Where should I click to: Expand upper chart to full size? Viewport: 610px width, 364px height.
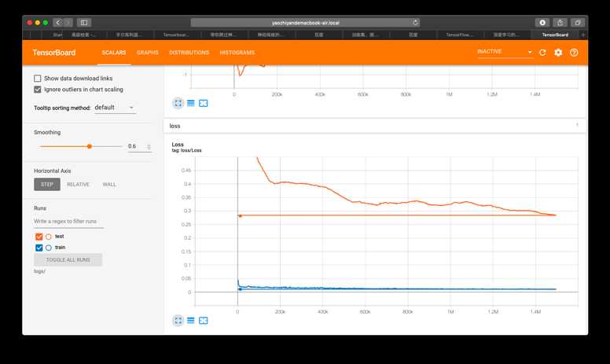click(x=178, y=103)
